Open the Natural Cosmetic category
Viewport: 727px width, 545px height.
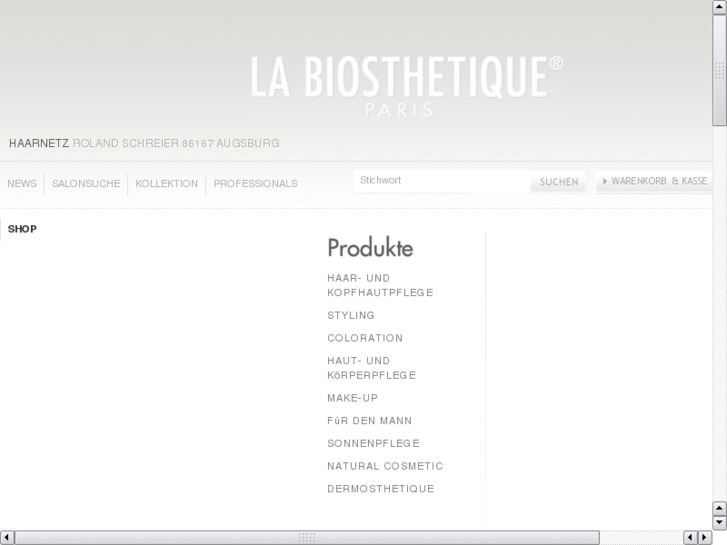coord(385,466)
